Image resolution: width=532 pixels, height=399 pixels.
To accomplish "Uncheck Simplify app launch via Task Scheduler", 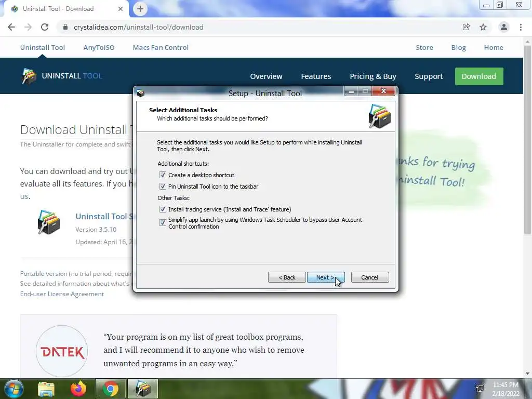I will coord(163,222).
